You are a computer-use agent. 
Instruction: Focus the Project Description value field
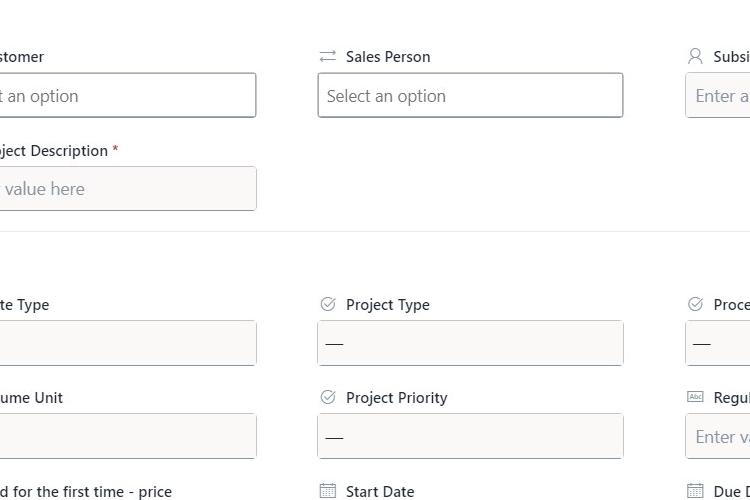click(x=128, y=189)
